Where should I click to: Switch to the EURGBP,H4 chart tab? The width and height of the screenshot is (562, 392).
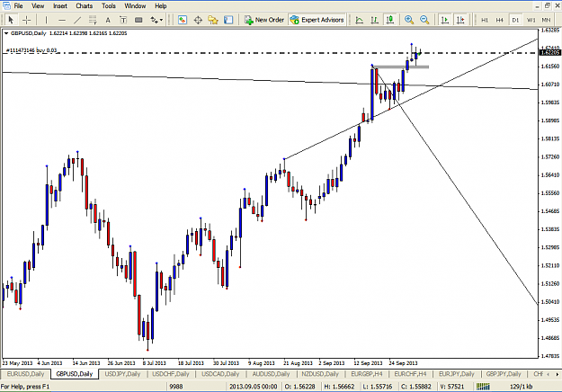367,374
